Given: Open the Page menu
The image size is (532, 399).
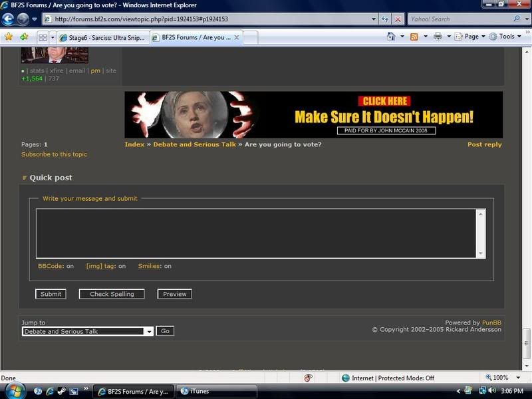Looking at the screenshot, I should 470,37.
